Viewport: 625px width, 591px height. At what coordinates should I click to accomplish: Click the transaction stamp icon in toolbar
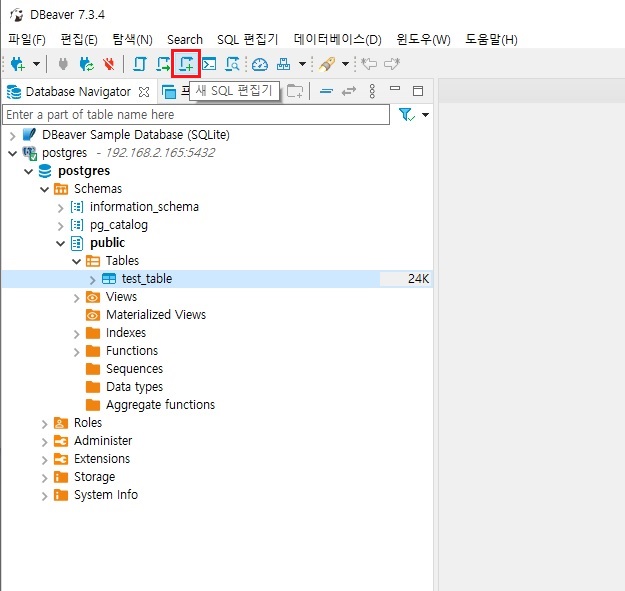pyautogui.click(x=283, y=64)
